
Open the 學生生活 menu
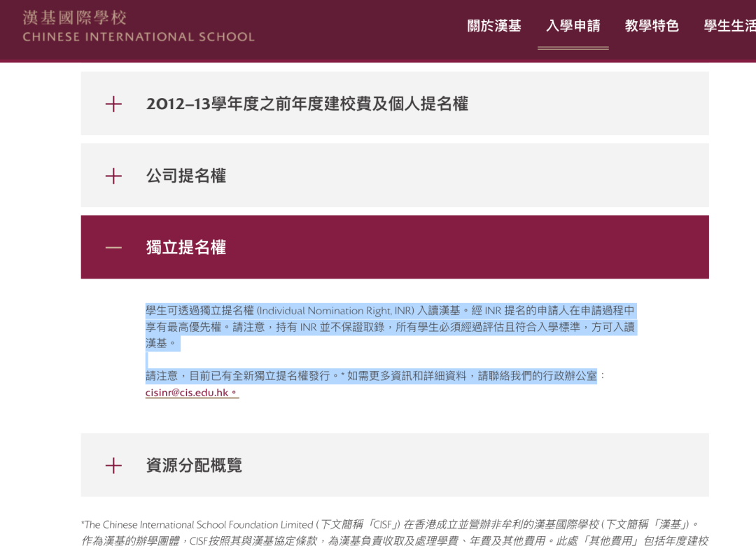(x=729, y=26)
